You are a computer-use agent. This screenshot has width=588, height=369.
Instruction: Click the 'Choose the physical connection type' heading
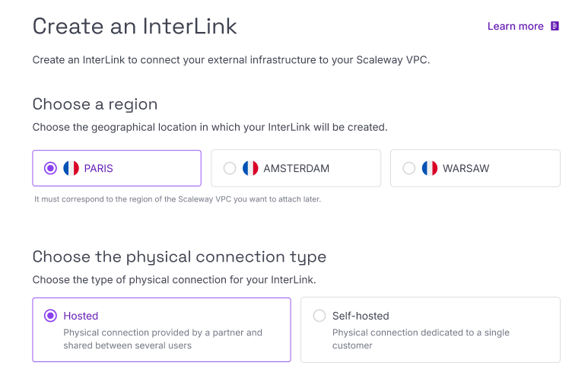pos(179,256)
